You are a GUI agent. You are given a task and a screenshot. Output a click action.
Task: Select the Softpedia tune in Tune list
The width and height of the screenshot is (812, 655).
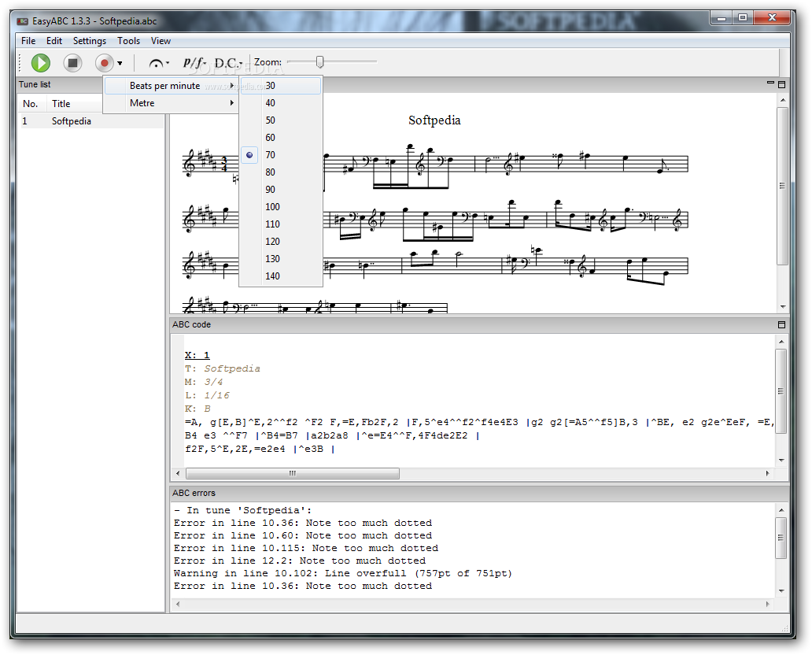coord(90,121)
